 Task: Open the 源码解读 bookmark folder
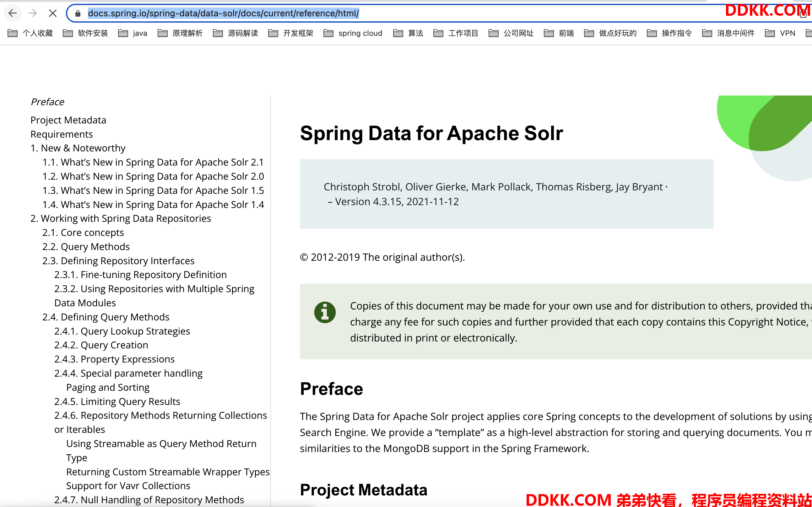pyautogui.click(x=235, y=33)
